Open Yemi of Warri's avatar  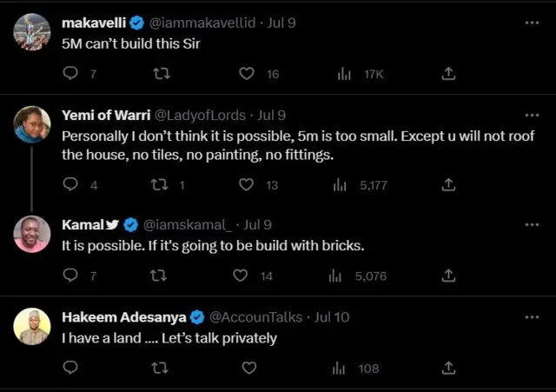point(32,124)
